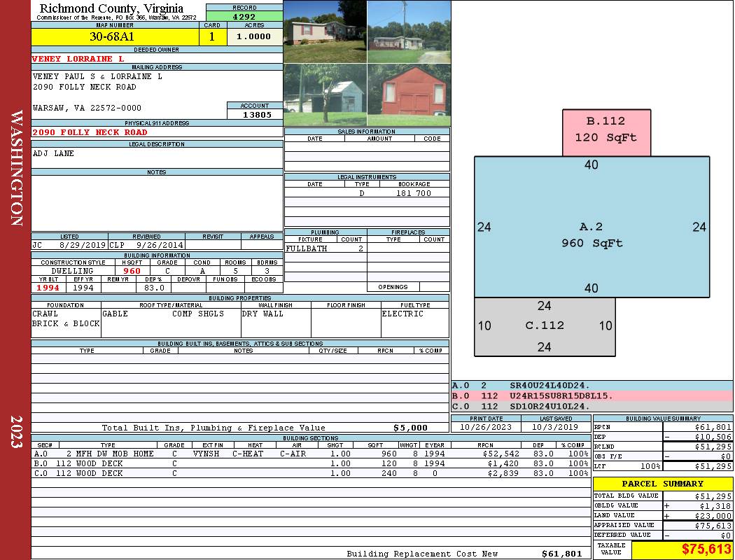Click the blue A.2 960 SqFt sketch
The image size is (735, 560).
click(591, 227)
